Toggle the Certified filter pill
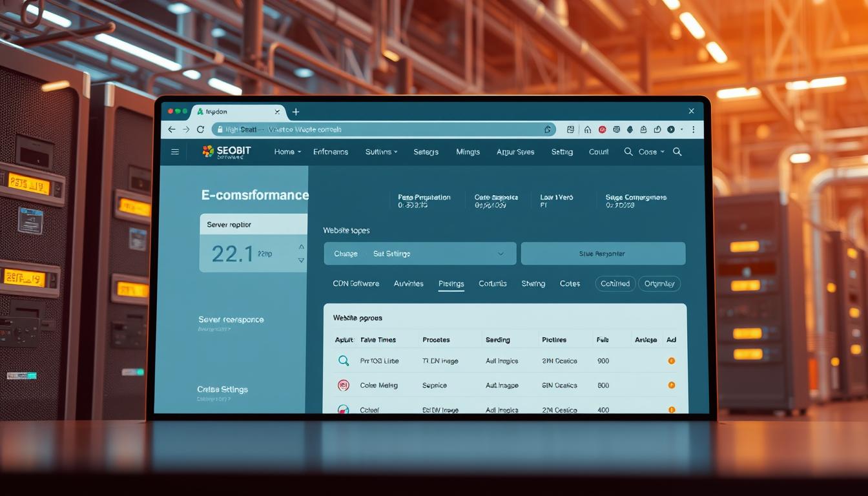Viewport: 868px width, 496px height. click(614, 284)
